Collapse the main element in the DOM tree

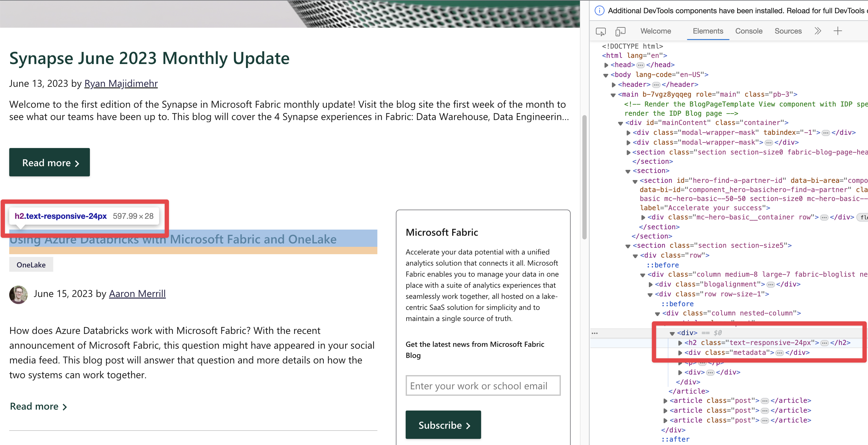coord(613,94)
